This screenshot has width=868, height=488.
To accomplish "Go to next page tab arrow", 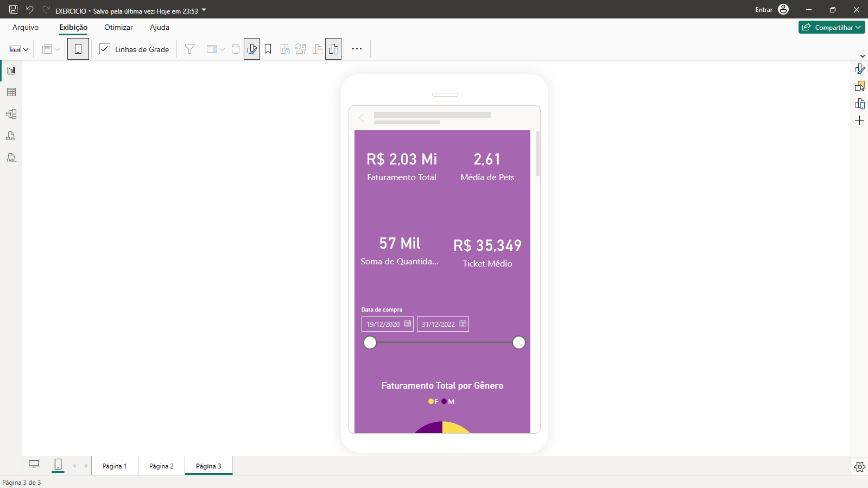I will point(86,466).
